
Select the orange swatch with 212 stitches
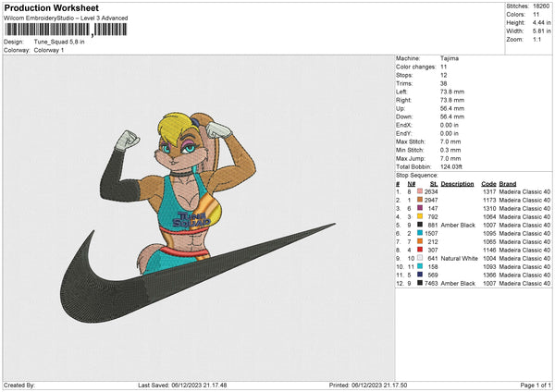420,241
